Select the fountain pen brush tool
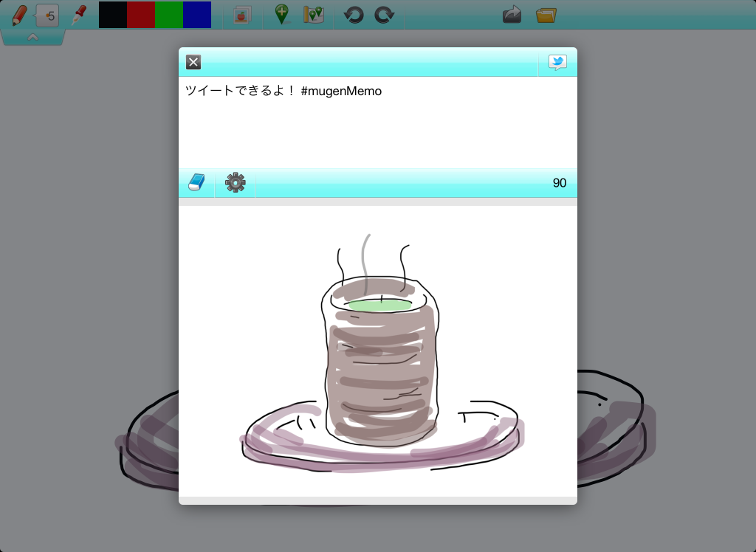 click(x=78, y=14)
